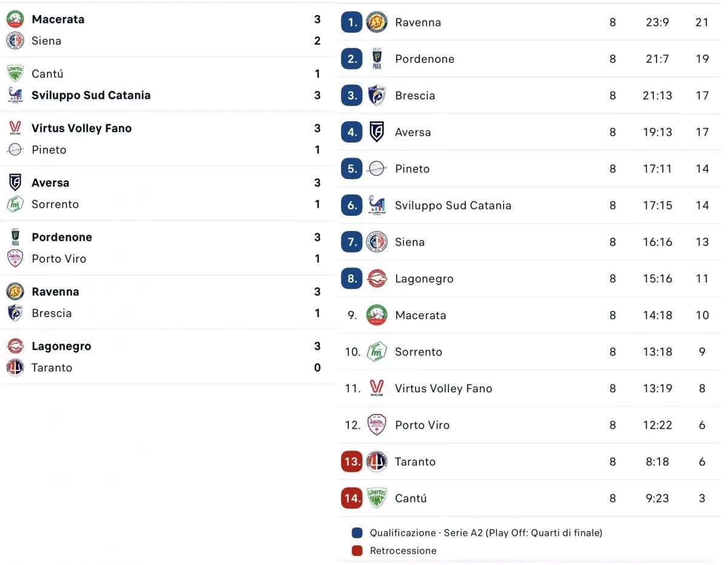Click Sviluppo Sud Catania logo in results
This screenshot has height=565, width=728.
[15, 95]
